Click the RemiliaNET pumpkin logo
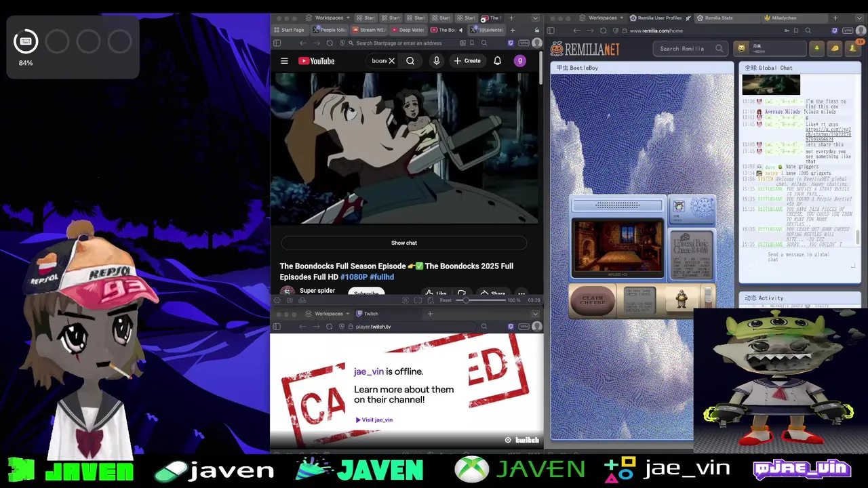The image size is (868, 488). click(585, 49)
